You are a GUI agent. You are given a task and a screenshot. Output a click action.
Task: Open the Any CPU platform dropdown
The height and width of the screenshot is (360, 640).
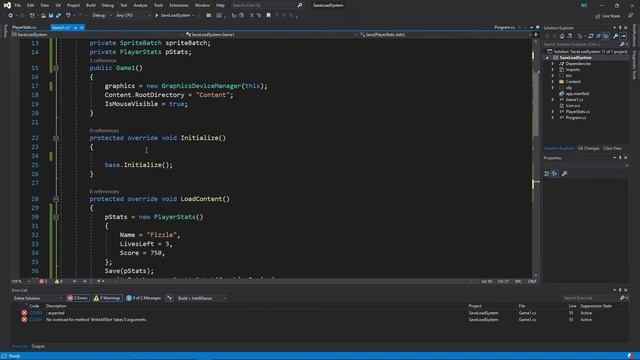(x=133, y=16)
